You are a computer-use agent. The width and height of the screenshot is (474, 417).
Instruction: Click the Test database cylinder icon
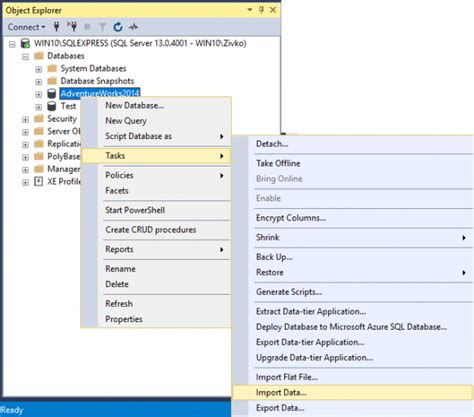52,106
